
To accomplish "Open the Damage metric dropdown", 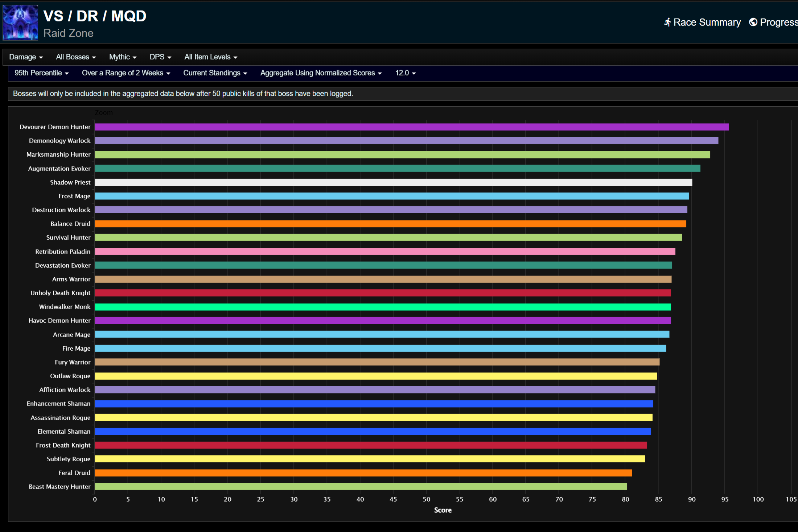I will click(25, 57).
